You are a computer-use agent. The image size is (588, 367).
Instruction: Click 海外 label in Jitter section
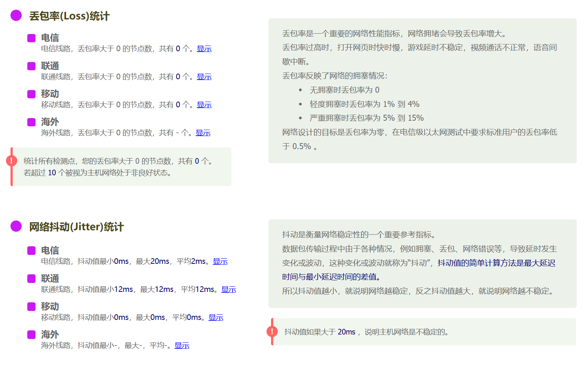(50, 334)
